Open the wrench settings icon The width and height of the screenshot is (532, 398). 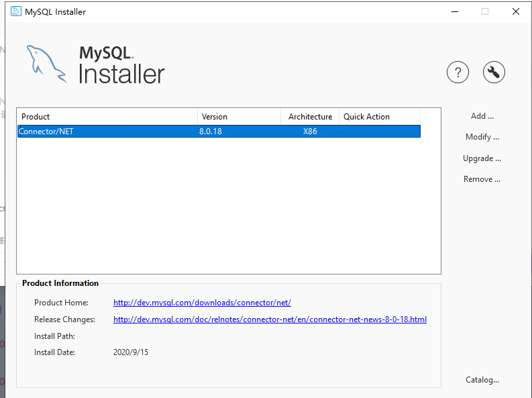[494, 72]
